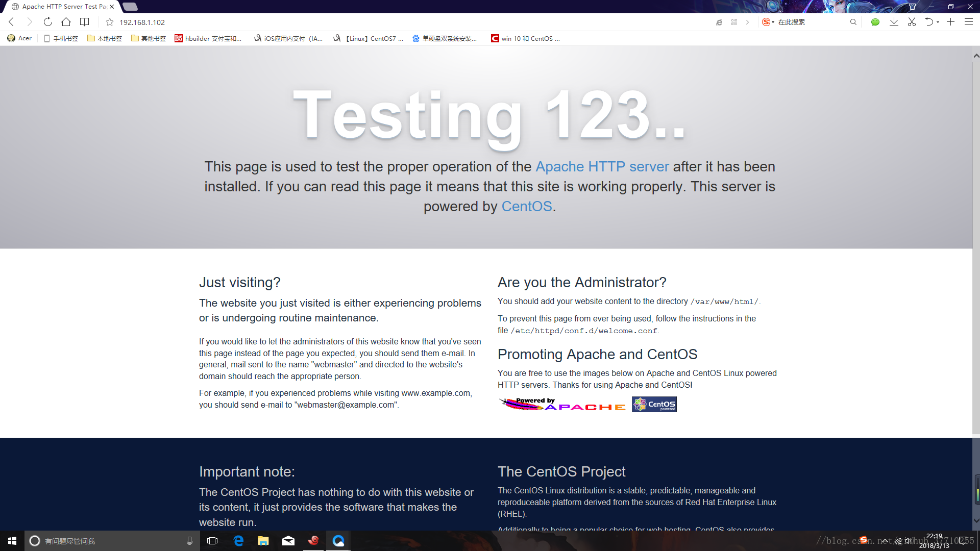
Task: Open a new tab beside Apache tab
Action: click(x=130, y=7)
